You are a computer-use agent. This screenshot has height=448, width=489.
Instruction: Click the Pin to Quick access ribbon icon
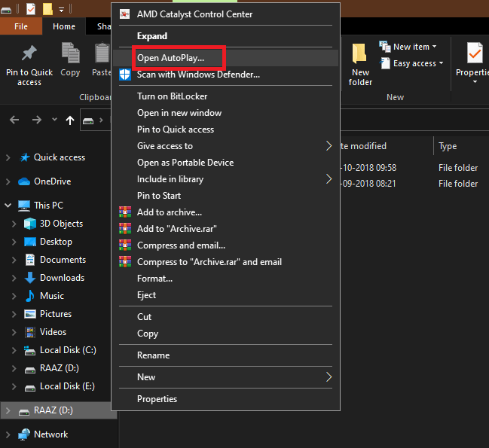(29, 53)
